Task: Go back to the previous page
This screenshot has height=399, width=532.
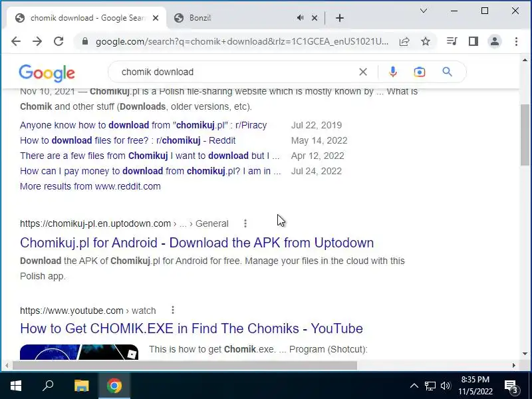Action: [x=16, y=41]
